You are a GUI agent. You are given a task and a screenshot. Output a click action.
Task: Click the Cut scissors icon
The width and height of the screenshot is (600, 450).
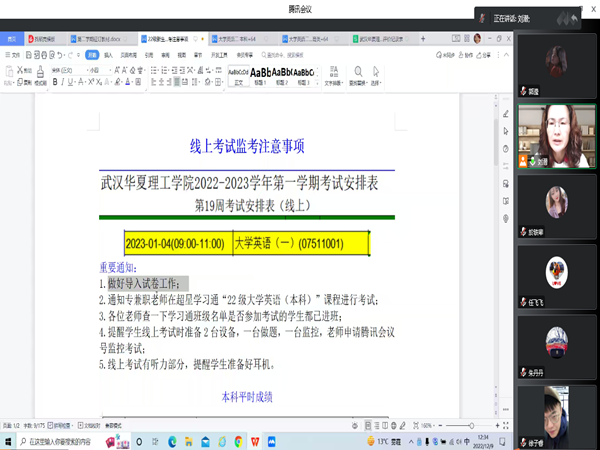coord(20,70)
